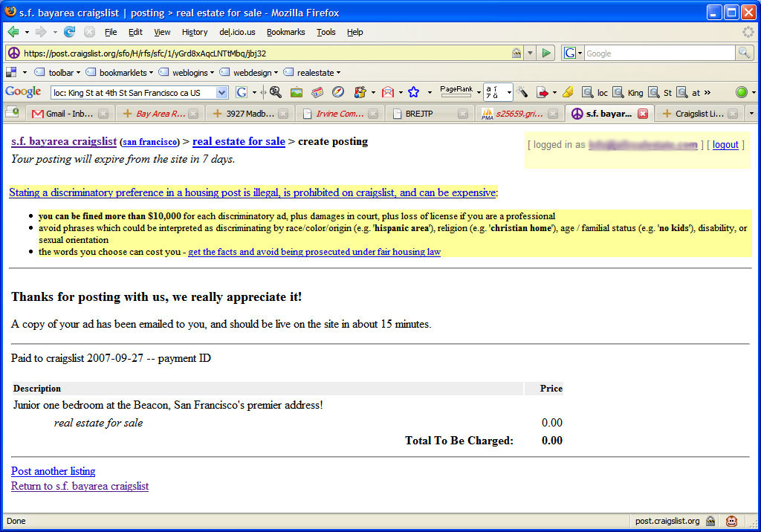Find the word 'at' on page
Viewport: 761px width, 532px height.
pos(689,92)
